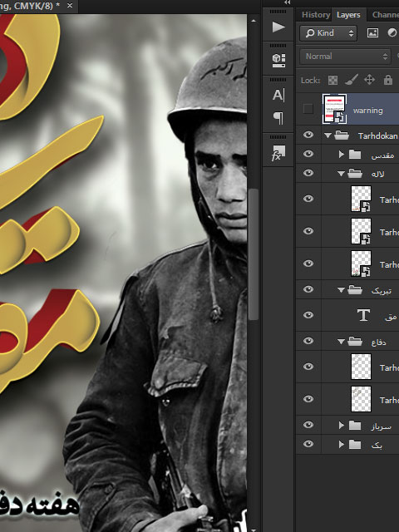Image resolution: width=399 pixels, height=532 pixels.
Task: Click the lock image pixels brush icon
Action: 352,80
